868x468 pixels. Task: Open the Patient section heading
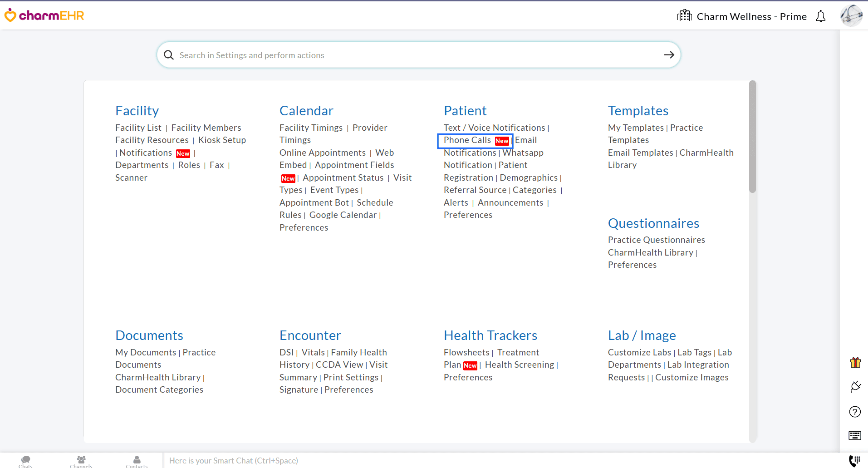coord(465,111)
